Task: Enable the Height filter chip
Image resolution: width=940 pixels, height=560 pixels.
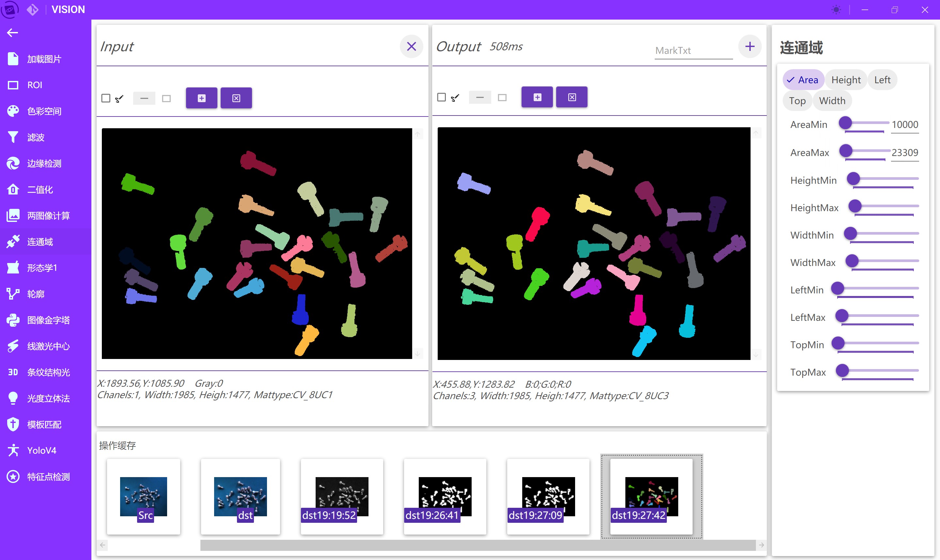Action: pos(846,80)
